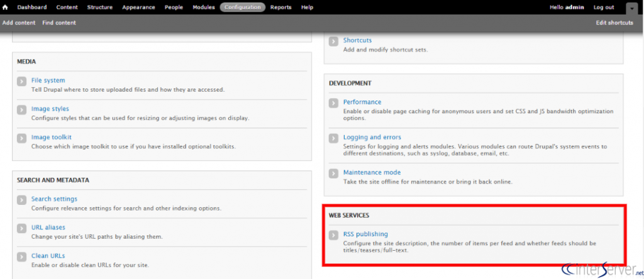Click arrow icon beside Image styles
The height and width of the screenshot is (279, 644).
coord(22,110)
